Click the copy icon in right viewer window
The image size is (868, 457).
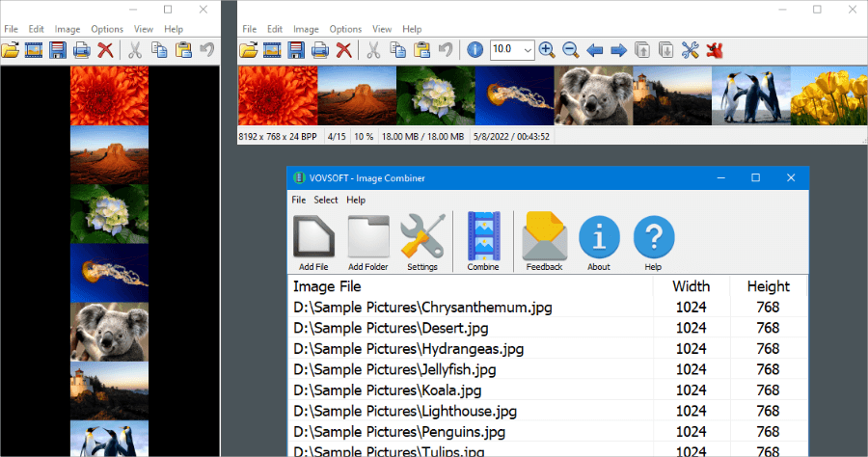pos(398,50)
